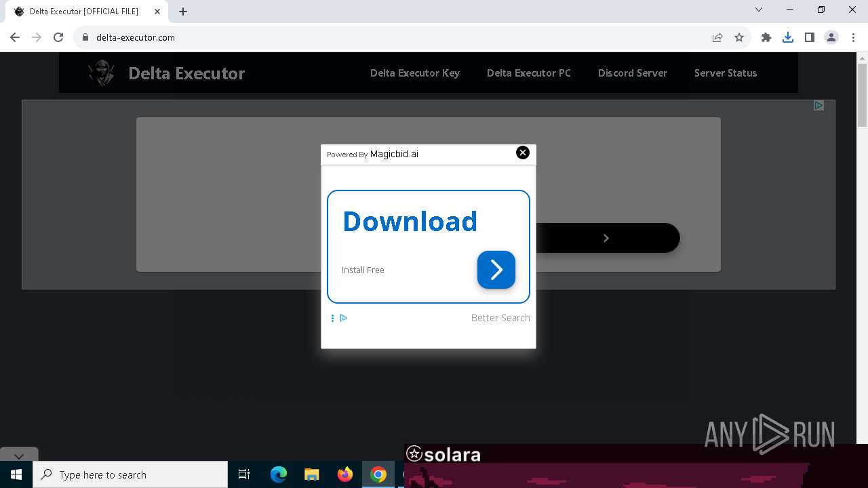Click the blue arrow button in the ad
Viewport: 868px width, 488px height.
(496, 270)
